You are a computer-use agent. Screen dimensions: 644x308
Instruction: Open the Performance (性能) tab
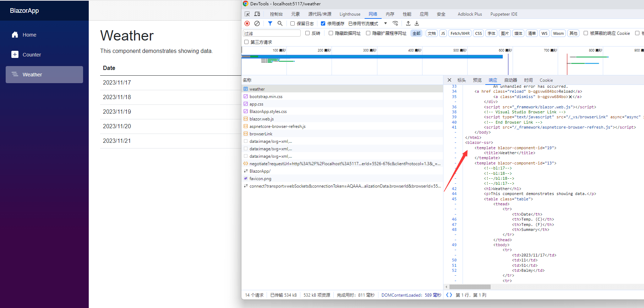(407, 14)
